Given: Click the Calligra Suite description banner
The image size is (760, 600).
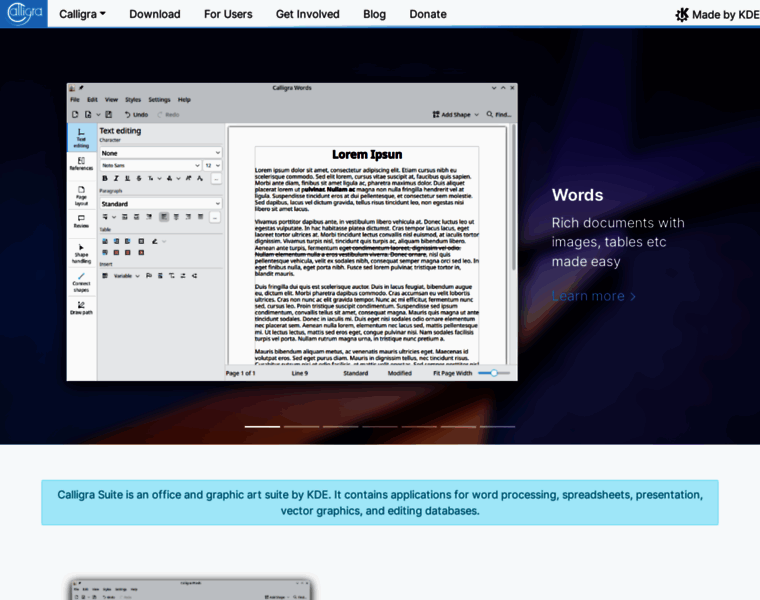Looking at the screenshot, I should coord(380,503).
